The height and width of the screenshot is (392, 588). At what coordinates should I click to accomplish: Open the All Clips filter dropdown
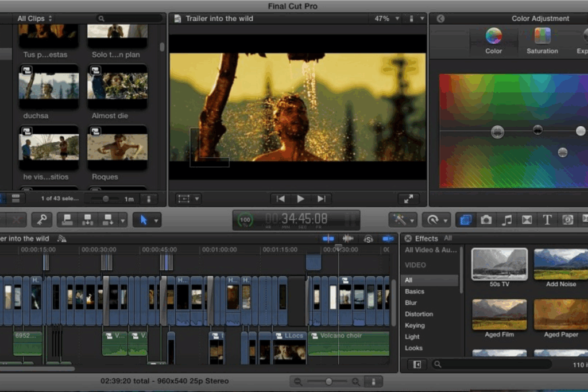[x=34, y=18]
